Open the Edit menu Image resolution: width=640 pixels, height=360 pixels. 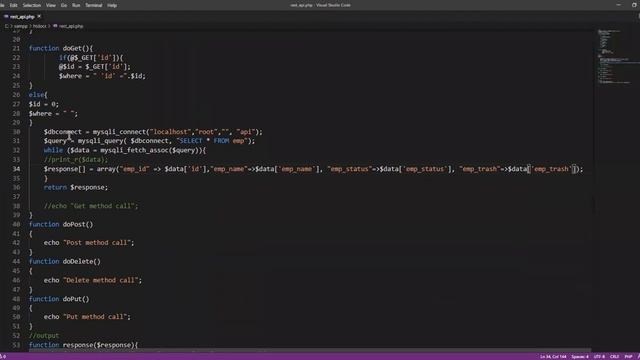(x=13, y=5)
